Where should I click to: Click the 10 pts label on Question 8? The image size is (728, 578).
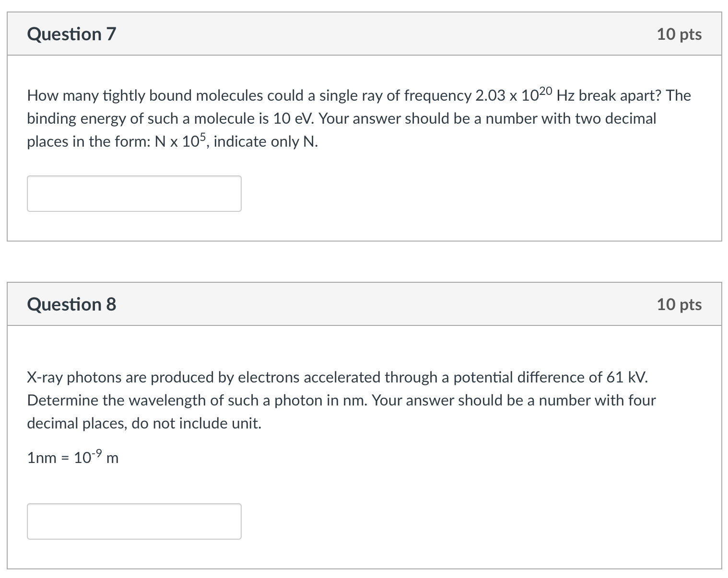pyautogui.click(x=679, y=304)
